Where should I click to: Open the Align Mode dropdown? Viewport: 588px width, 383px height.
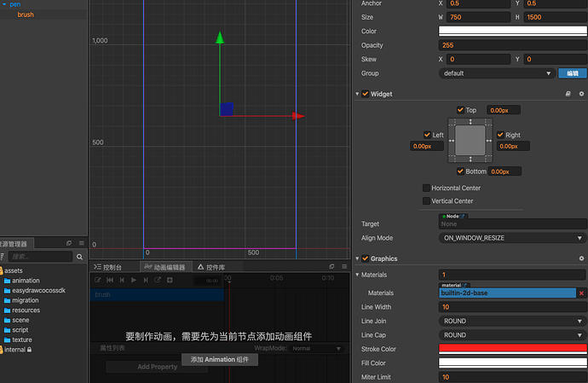click(x=512, y=238)
